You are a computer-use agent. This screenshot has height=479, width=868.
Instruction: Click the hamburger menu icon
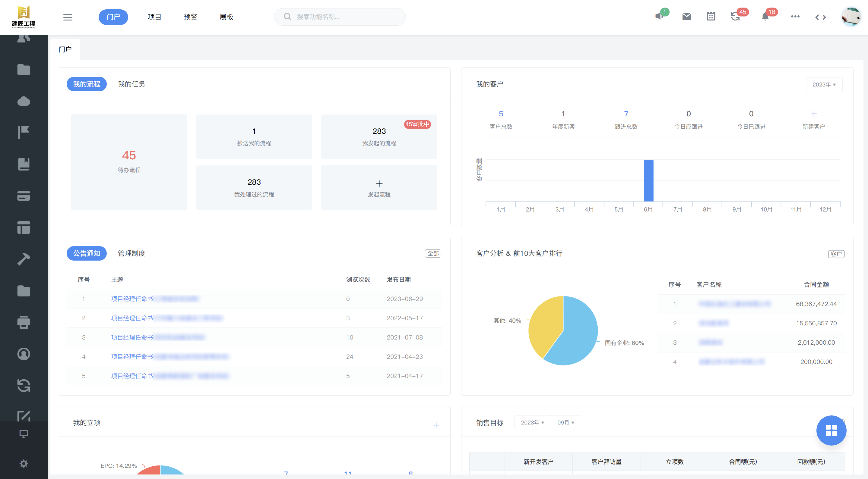coord(68,17)
